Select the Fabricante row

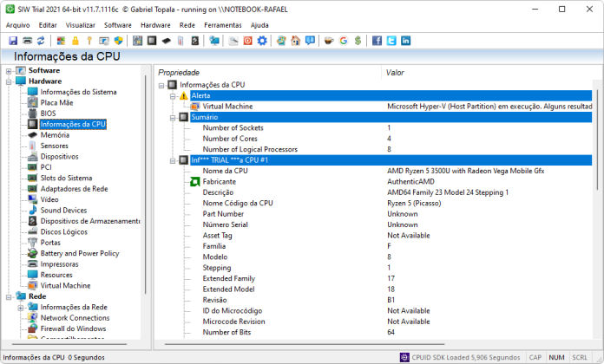tap(391, 182)
